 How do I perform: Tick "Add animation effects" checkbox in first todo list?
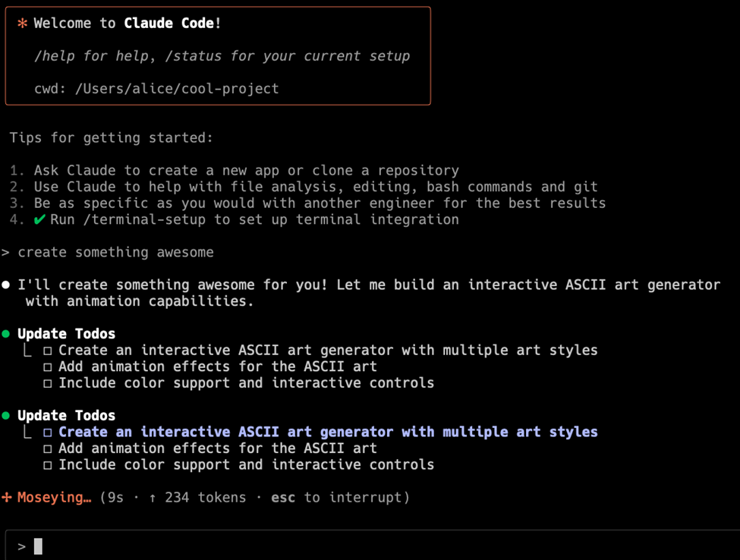[x=47, y=367]
